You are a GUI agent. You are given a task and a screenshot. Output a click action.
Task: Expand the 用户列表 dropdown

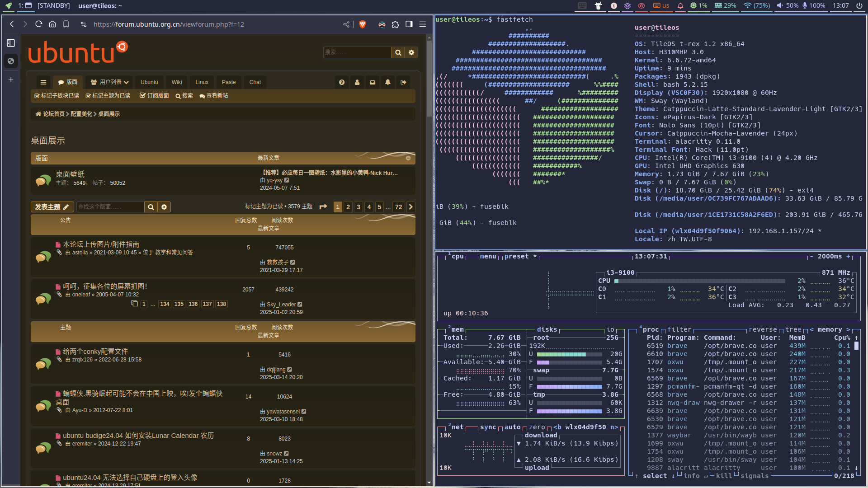click(110, 82)
